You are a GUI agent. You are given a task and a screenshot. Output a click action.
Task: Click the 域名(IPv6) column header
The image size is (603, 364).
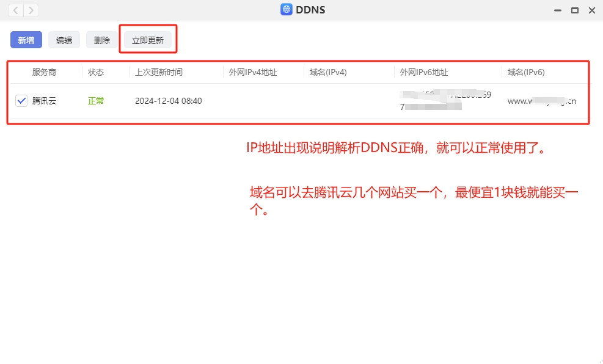coord(525,72)
